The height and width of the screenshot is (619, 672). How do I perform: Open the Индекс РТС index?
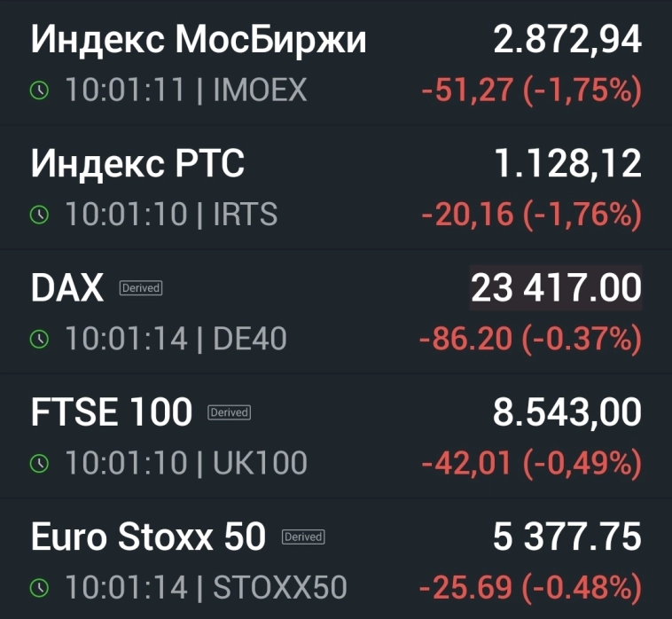pos(137,164)
